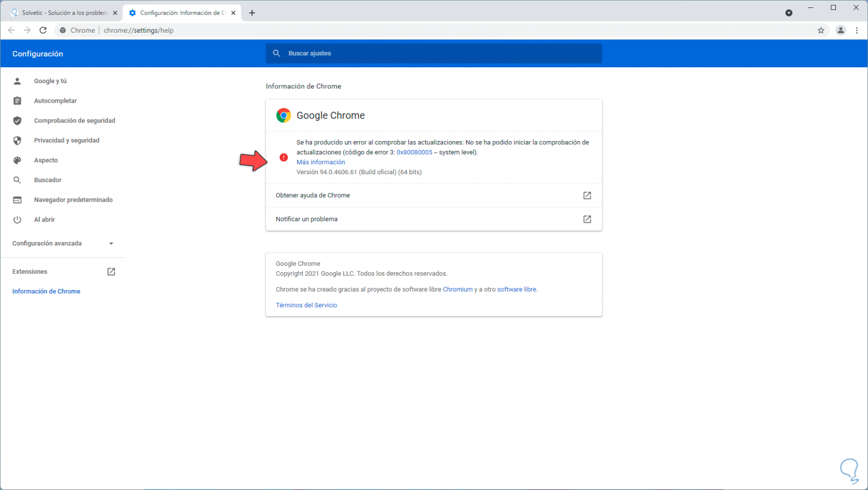Open the Chromium project link
The height and width of the screenshot is (490, 868).
click(458, 289)
